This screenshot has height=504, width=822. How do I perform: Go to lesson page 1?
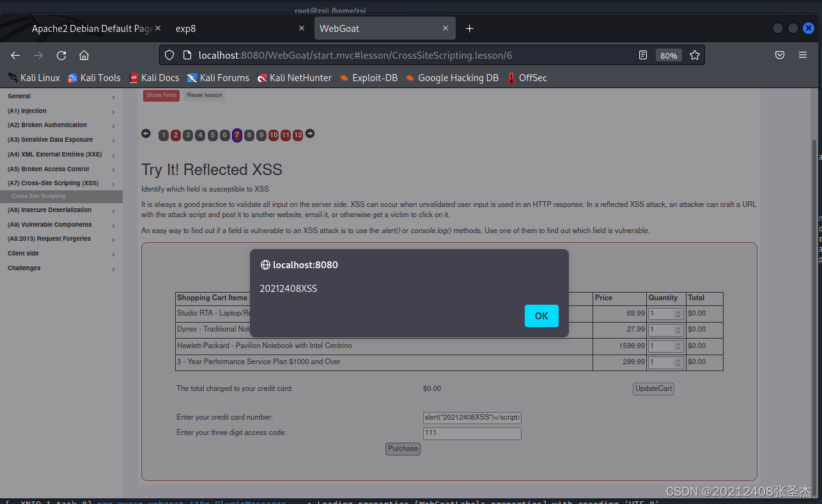[x=164, y=135]
